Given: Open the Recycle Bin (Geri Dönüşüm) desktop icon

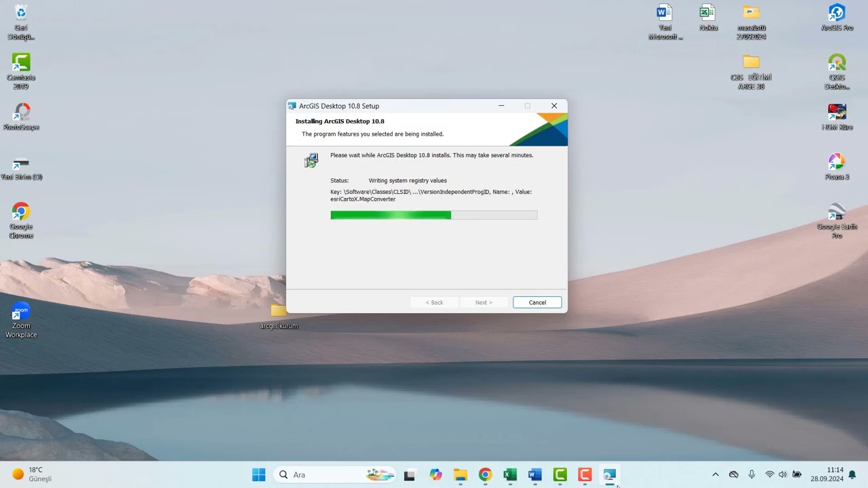Looking at the screenshot, I should click(21, 22).
